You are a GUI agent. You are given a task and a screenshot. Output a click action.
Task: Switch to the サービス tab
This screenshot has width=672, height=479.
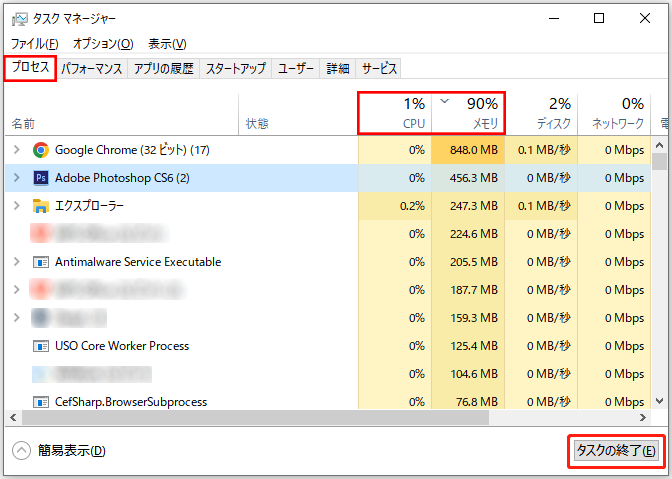pyautogui.click(x=379, y=69)
